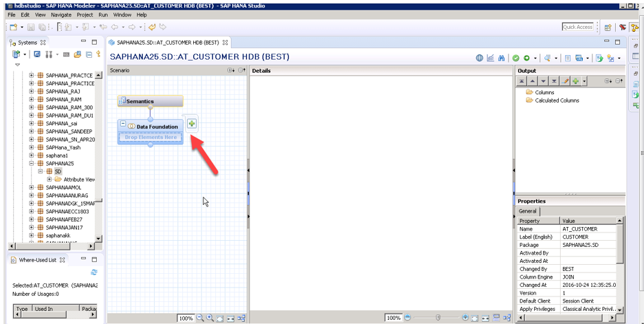Collapse all in the Scenario panel
Viewport: 644px width, 324px height.
pyautogui.click(x=242, y=70)
